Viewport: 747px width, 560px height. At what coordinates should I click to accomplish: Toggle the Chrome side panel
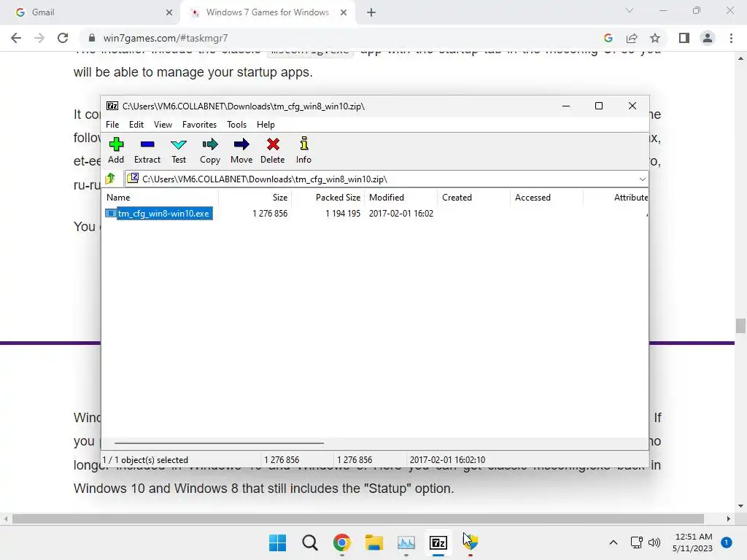[x=684, y=38]
